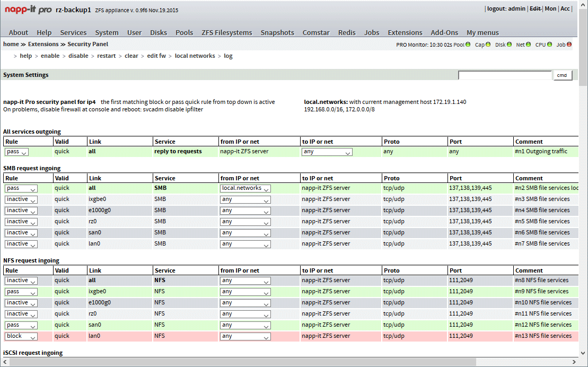Open Rule dropdown for san0 NFS row
This screenshot has height=367, width=588.
[21, 325]
